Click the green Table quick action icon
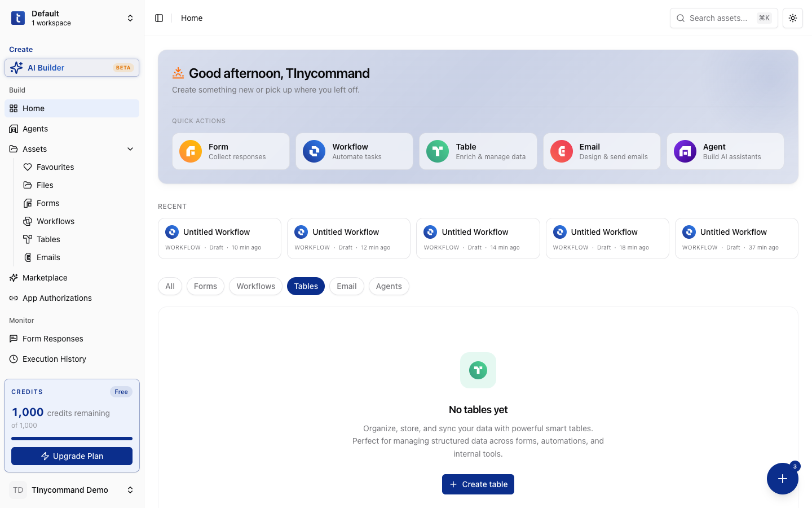 click(x=438, y=151)
